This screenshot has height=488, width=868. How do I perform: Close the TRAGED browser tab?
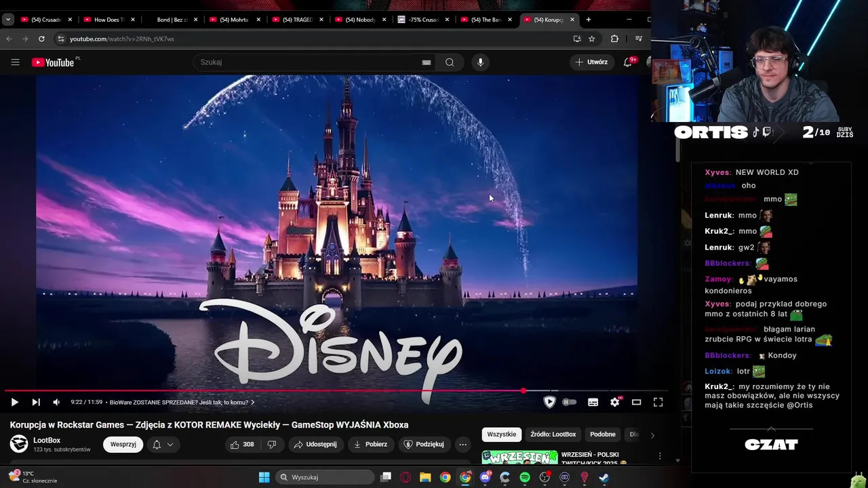click(x=321, y=20)
